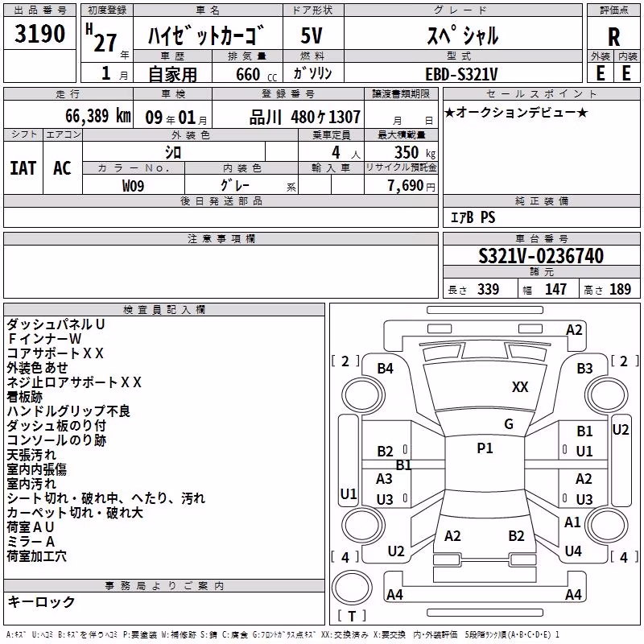Select the note 看板跡
The image size is (644, 644).
click(25, 397)
